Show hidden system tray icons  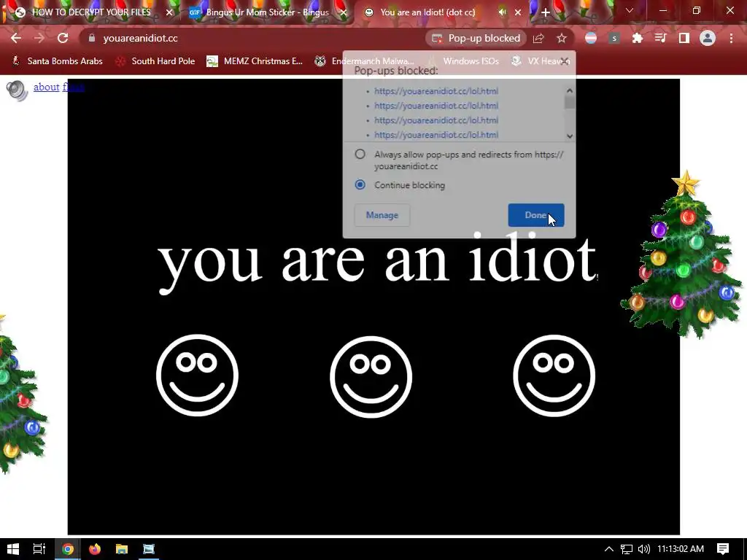(x=609, y=549)
